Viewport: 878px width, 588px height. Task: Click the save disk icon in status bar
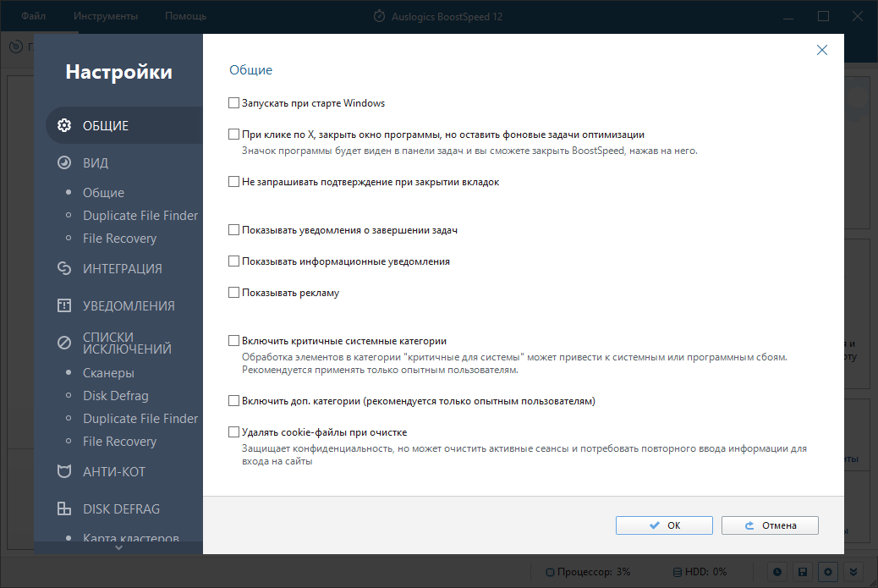tap(803, 572)
